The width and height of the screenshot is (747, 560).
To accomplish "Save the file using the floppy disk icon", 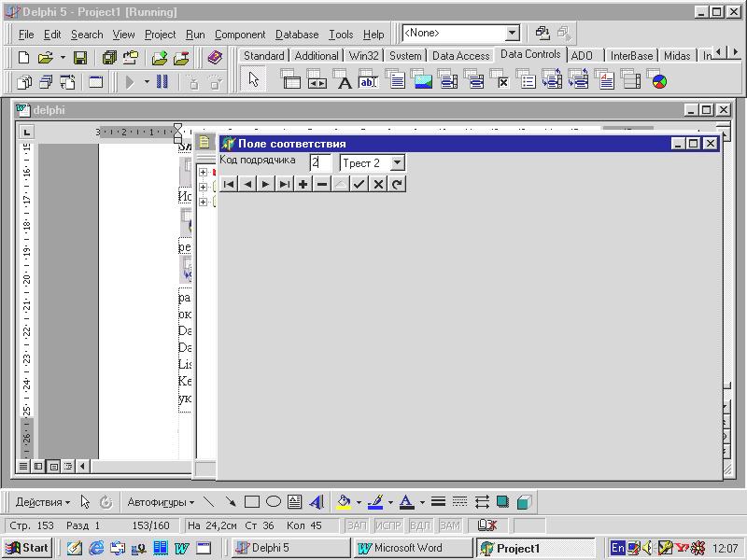I will pos(80,58).
